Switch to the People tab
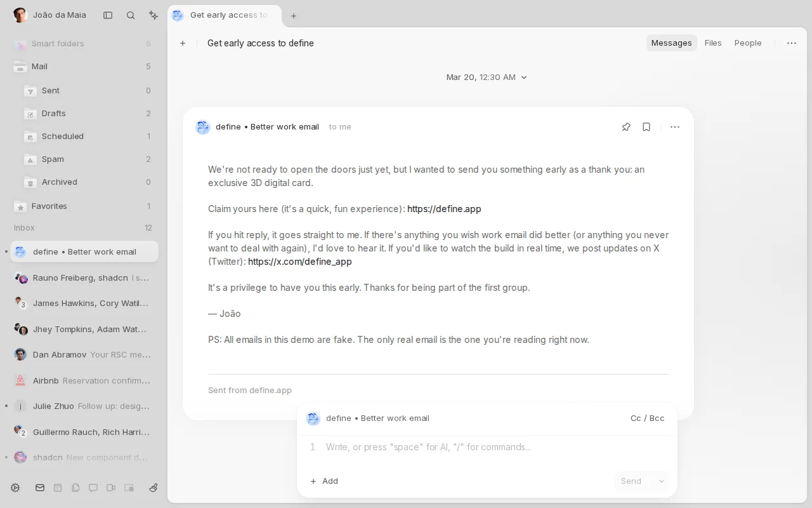 [748, 43]
